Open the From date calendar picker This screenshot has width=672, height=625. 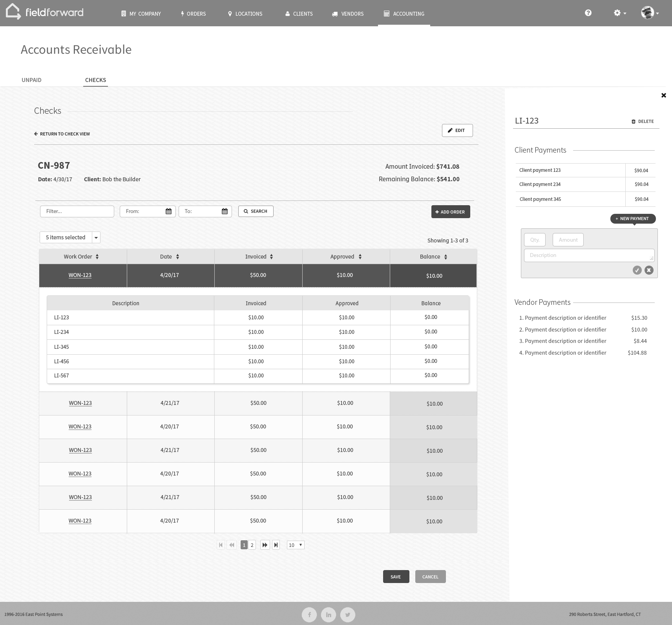(x=168, y=211)
